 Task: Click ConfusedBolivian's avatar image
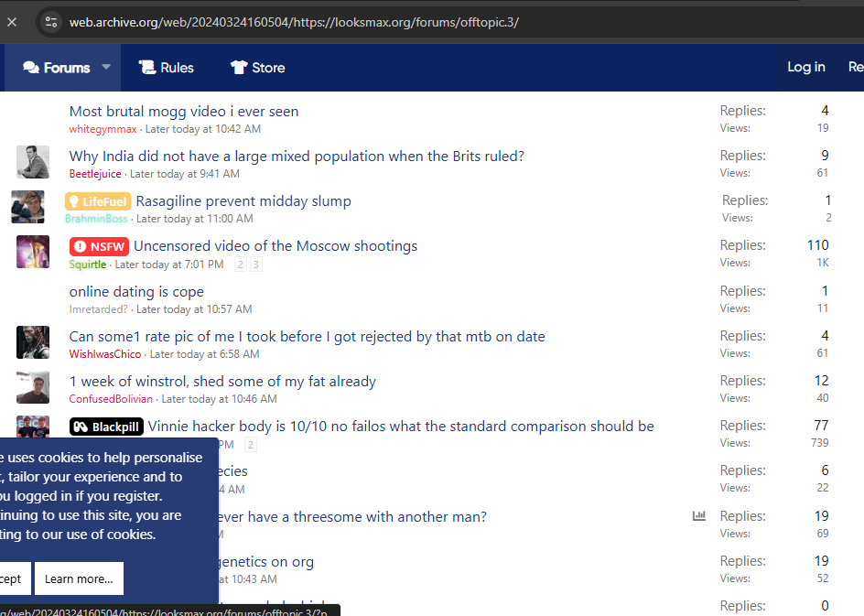point(32,387)
